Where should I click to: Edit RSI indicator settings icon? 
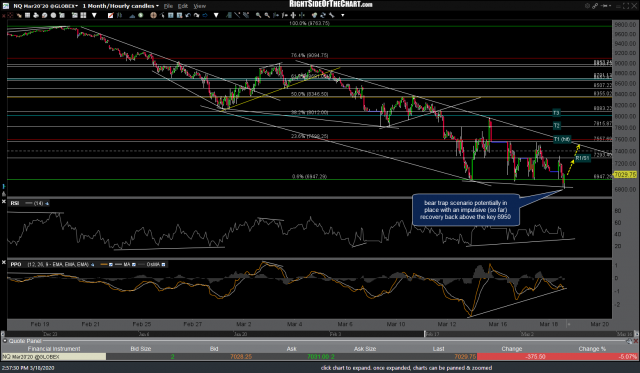click(47, 203)
